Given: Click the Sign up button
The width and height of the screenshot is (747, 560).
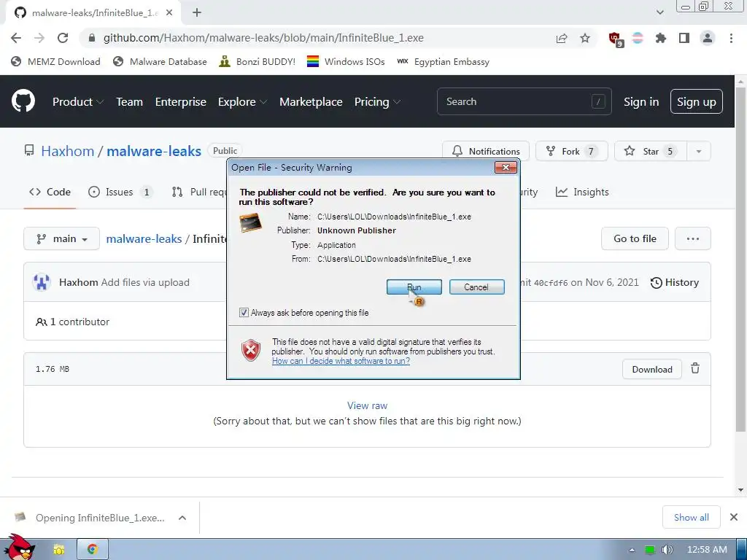Looking at the screenshot, I should coord(697,101).
